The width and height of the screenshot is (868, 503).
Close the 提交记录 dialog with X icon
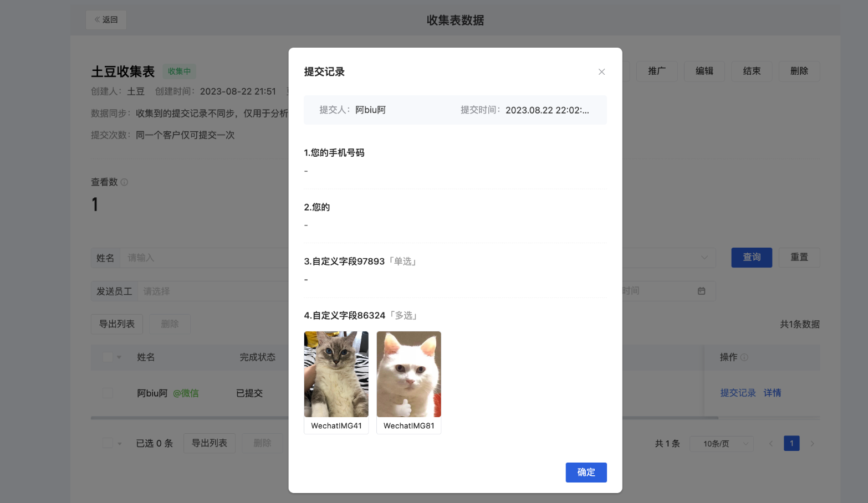pyautogui.click(x=601, y=72)
